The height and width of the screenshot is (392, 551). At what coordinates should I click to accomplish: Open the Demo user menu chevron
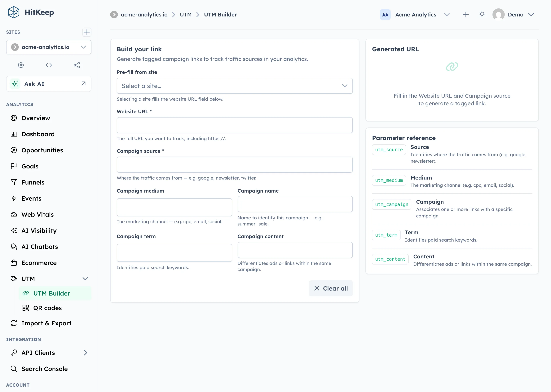531,15
